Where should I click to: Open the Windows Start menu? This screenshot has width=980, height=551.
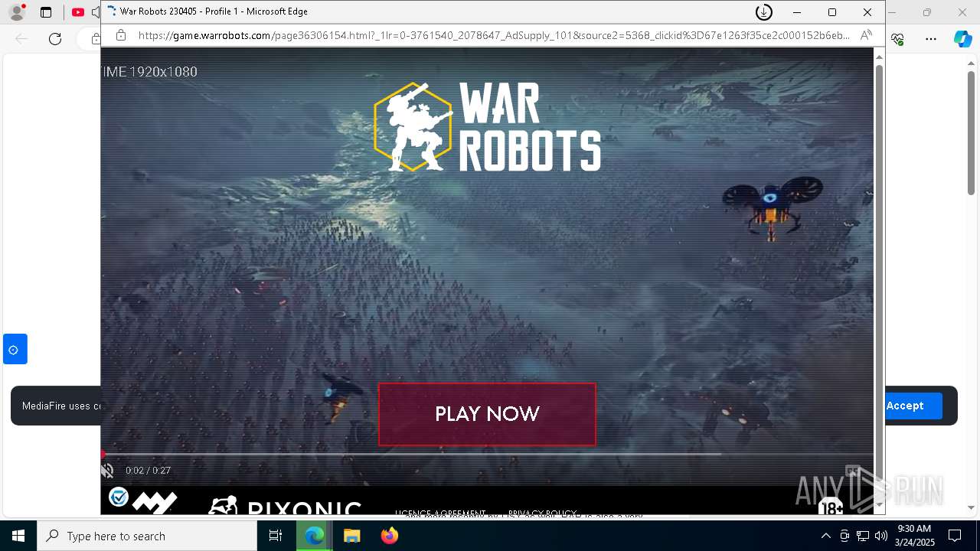tap(18, 536)
